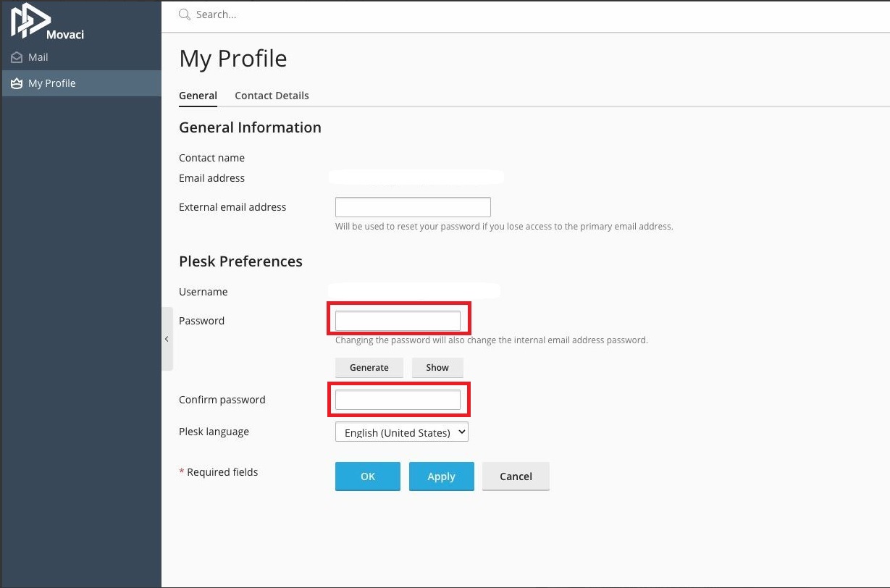Cancel the profile edits
This screenshot has height=588, width=890.
point(516,476)
